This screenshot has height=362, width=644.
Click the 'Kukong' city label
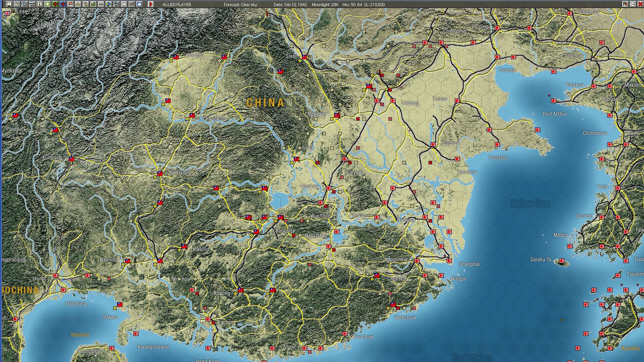pos(222,293)
